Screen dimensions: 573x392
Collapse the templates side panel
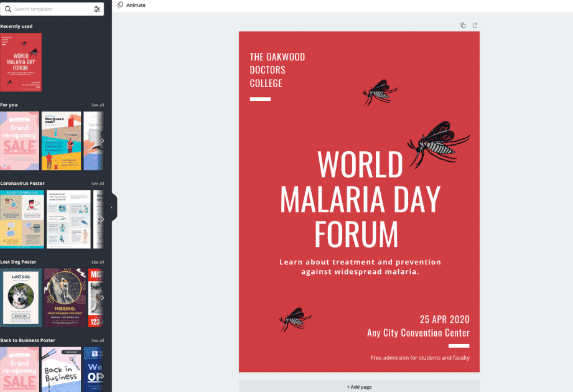point(112,207)
